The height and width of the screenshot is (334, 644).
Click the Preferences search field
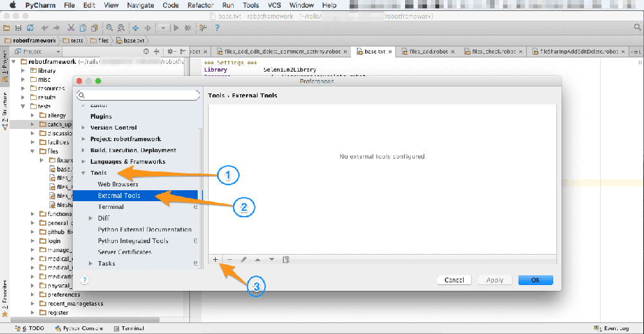point(138,95)
